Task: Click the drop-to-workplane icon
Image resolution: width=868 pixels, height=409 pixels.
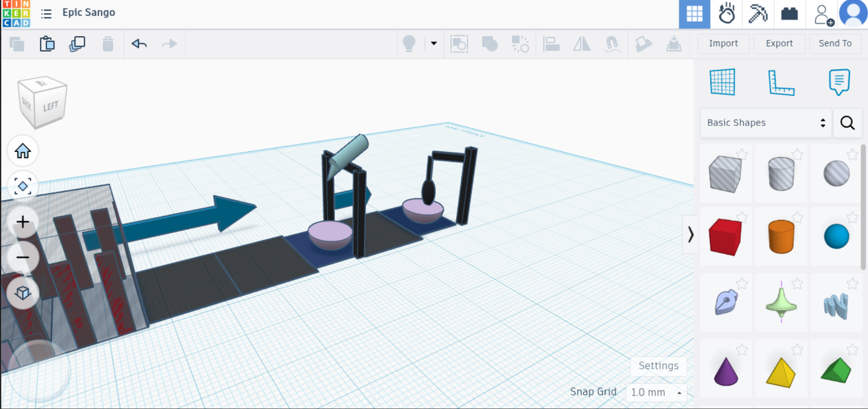Action: 674,44
